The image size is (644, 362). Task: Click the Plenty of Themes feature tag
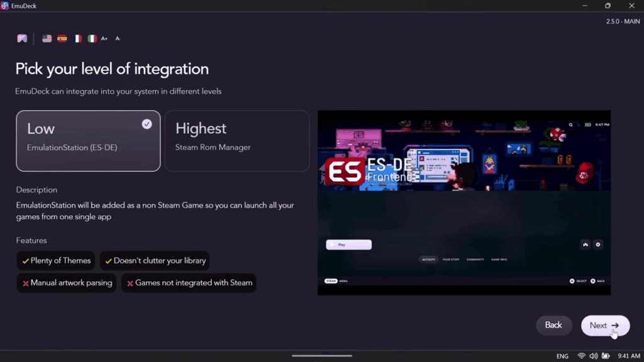(56, 261)
